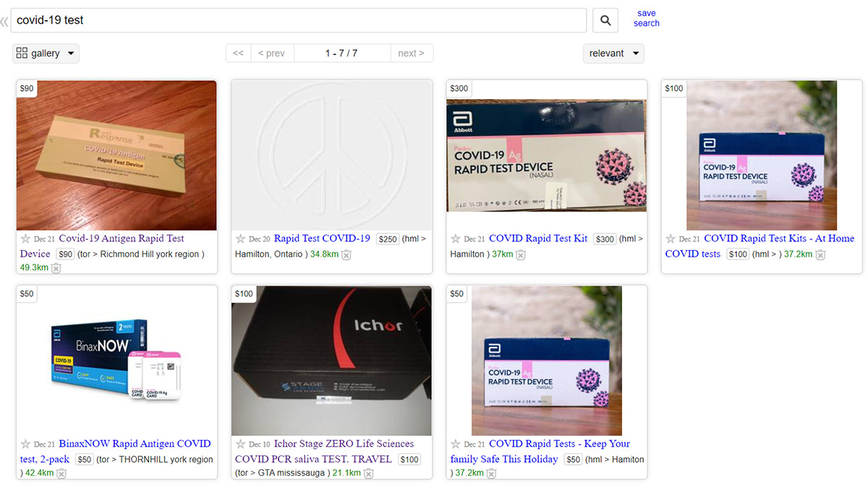Click the prev page button

[272, 53]
